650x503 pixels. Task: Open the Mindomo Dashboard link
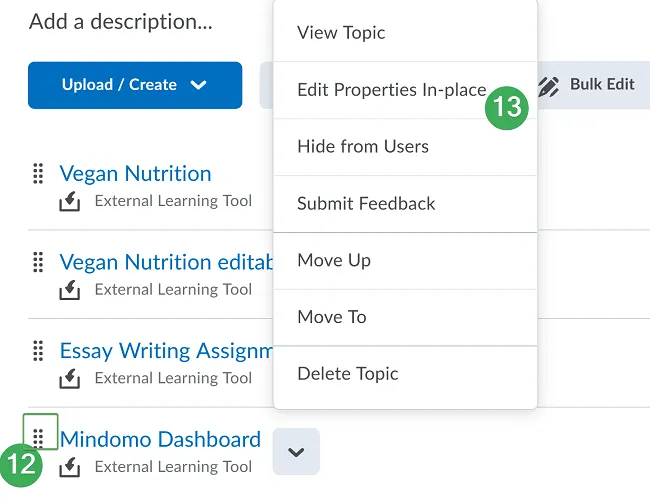[160, 439]
